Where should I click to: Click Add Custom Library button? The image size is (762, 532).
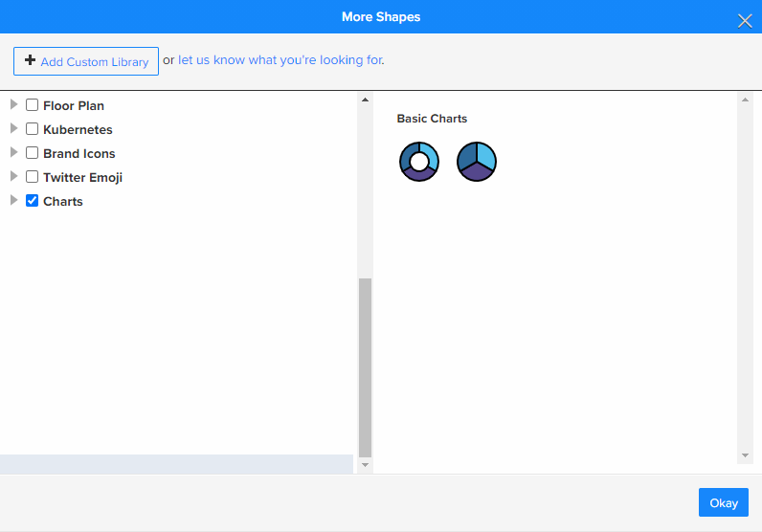[86, 61]
